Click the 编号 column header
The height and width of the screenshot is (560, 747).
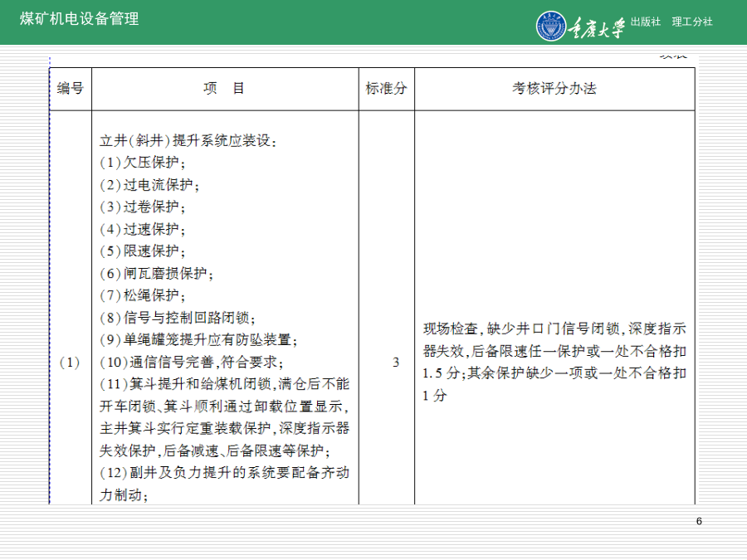[71, 89]
